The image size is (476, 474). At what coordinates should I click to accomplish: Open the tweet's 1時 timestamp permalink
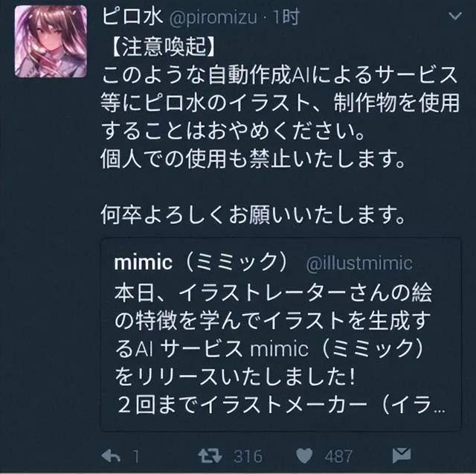tap(286, 16)
